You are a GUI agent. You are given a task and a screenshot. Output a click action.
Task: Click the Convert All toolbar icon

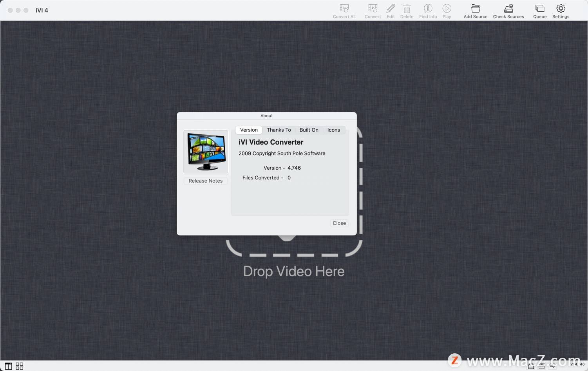pos(344,8)
